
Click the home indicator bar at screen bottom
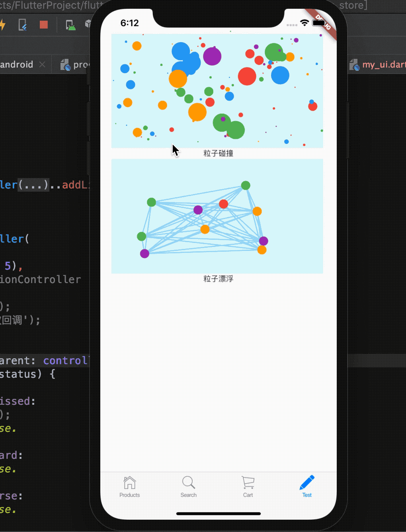218,513
